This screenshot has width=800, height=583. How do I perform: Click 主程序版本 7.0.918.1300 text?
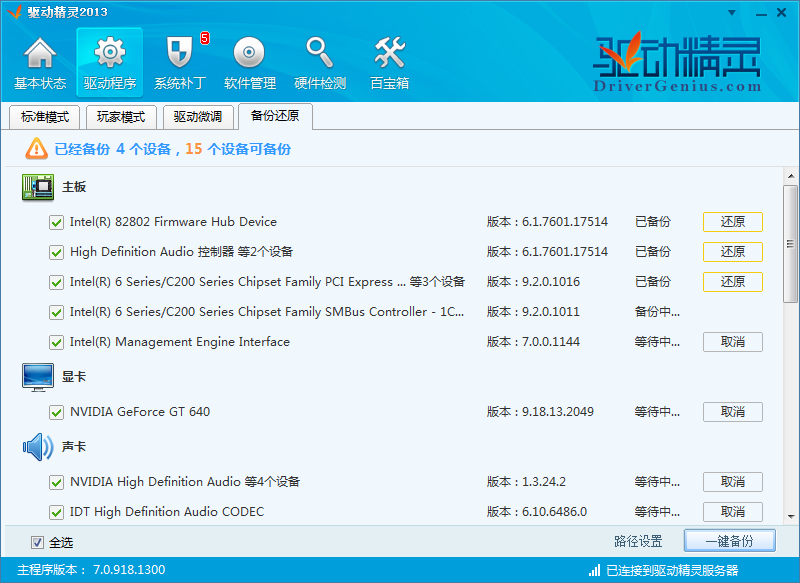[91, 570]
